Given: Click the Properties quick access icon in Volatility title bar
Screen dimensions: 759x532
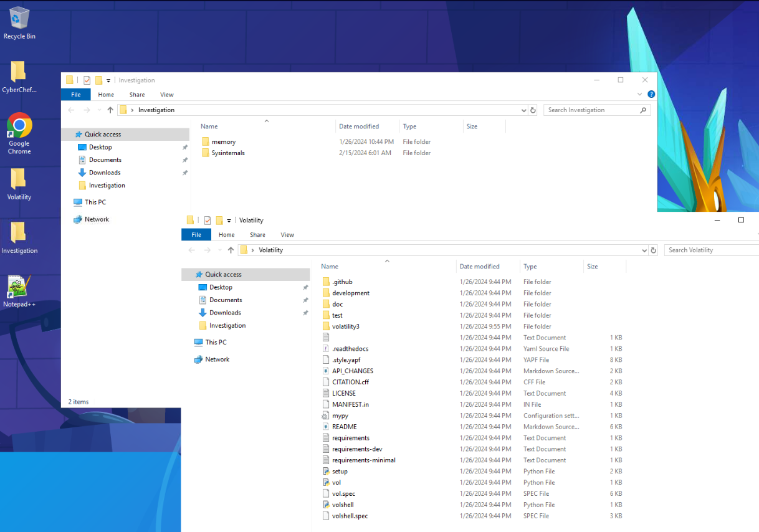Looking at the screenshot, I should [208, 221].
